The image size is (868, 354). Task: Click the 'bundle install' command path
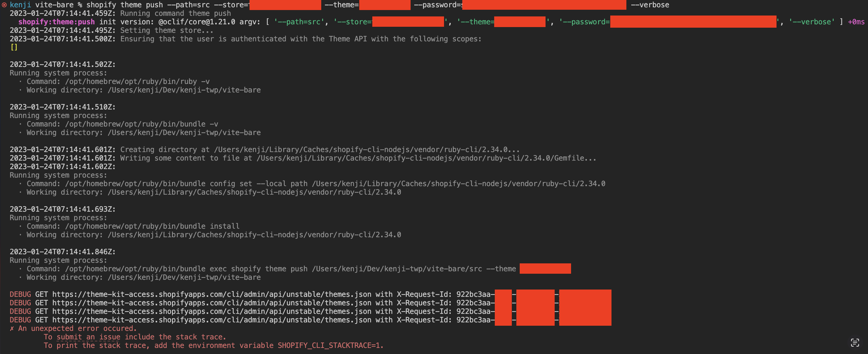click(x=152, y=226)
